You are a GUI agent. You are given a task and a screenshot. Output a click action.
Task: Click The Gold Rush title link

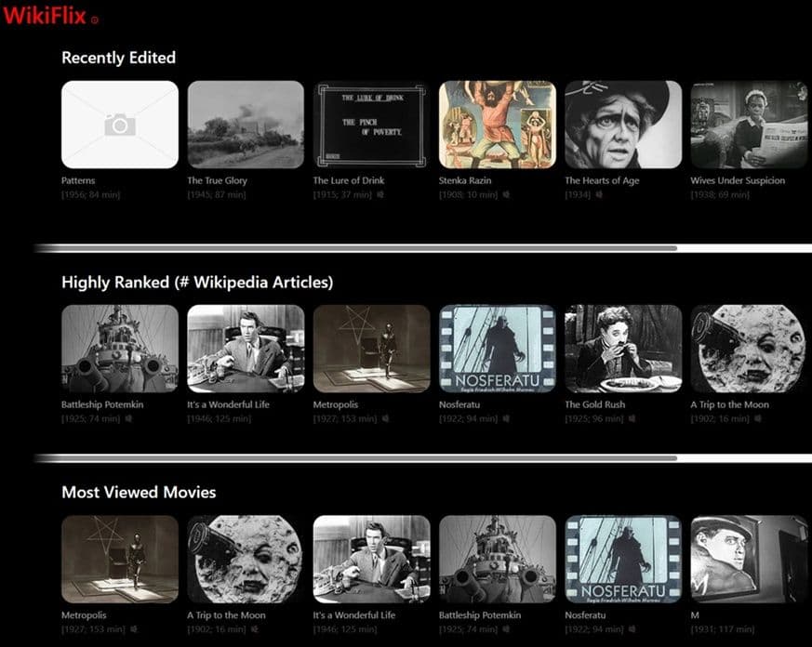[595, 404]
